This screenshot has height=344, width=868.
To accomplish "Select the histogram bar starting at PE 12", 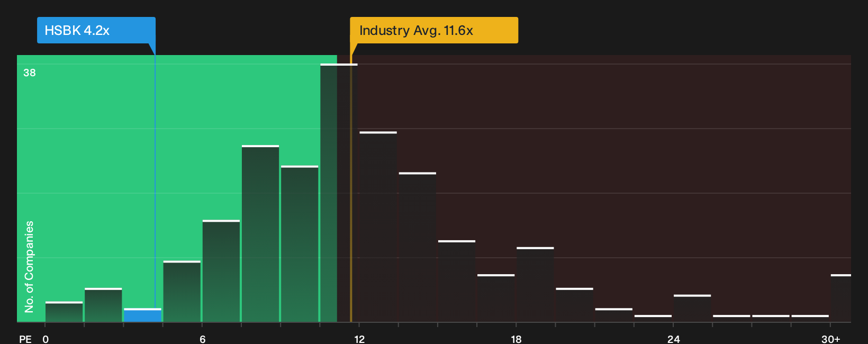I will [378, 227].
